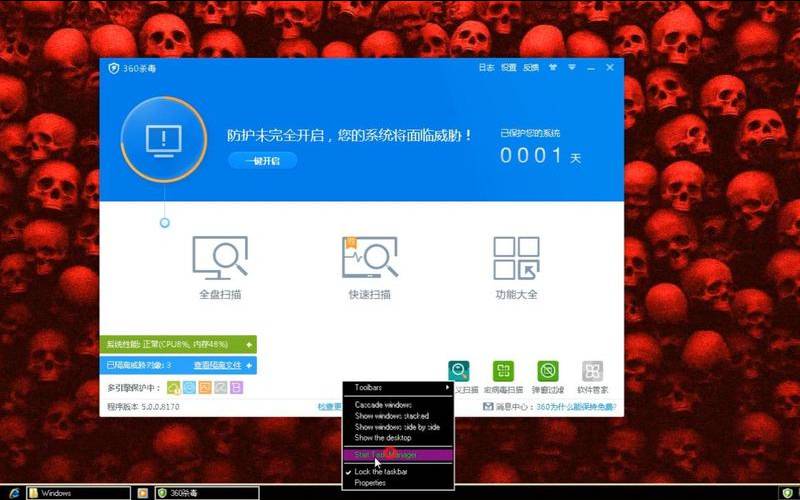
Task: Start the 快速扫描 quick scan icon
Action: coord(369,257)
